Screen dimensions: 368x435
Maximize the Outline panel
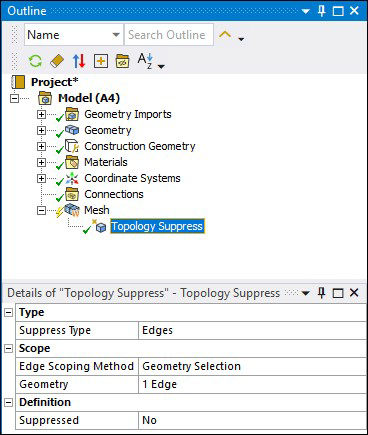pos(338,11)
